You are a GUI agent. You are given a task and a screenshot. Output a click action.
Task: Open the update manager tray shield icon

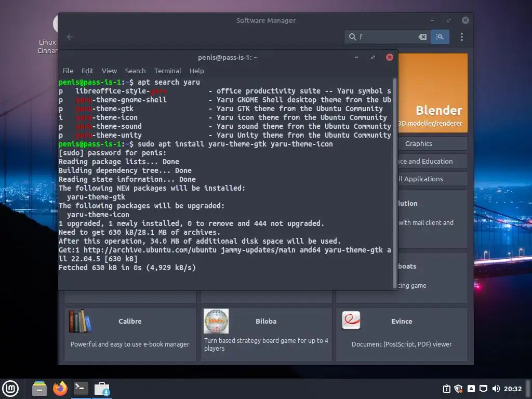pyautogui.click(x=458, y=389)
